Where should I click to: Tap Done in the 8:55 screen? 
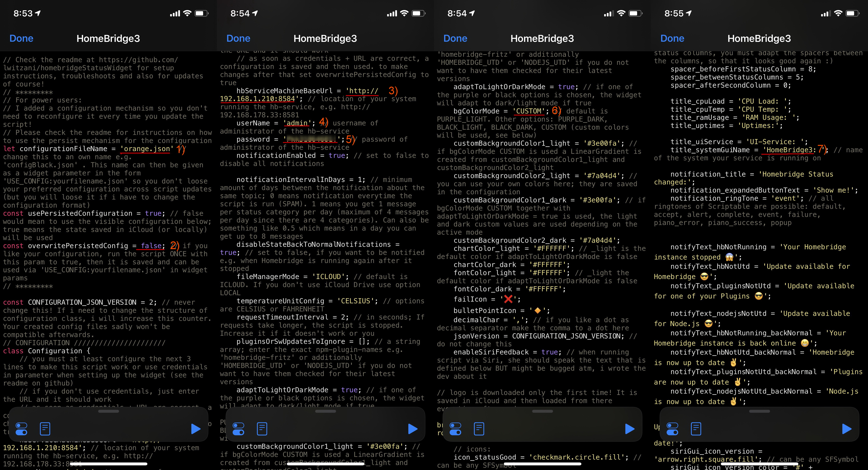673,38
